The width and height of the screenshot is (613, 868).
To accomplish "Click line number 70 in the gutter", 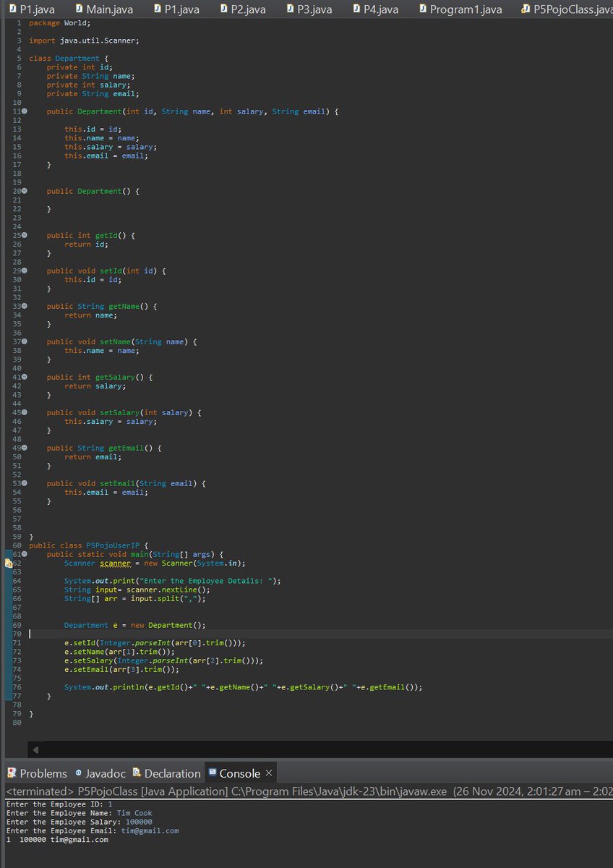I will click(x=17, y=634).
